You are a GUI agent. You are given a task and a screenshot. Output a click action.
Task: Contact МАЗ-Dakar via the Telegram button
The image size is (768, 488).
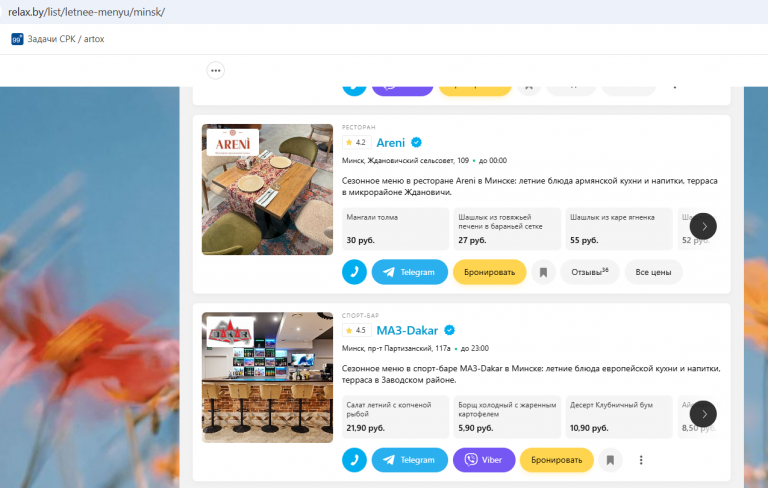pos(410,460)
